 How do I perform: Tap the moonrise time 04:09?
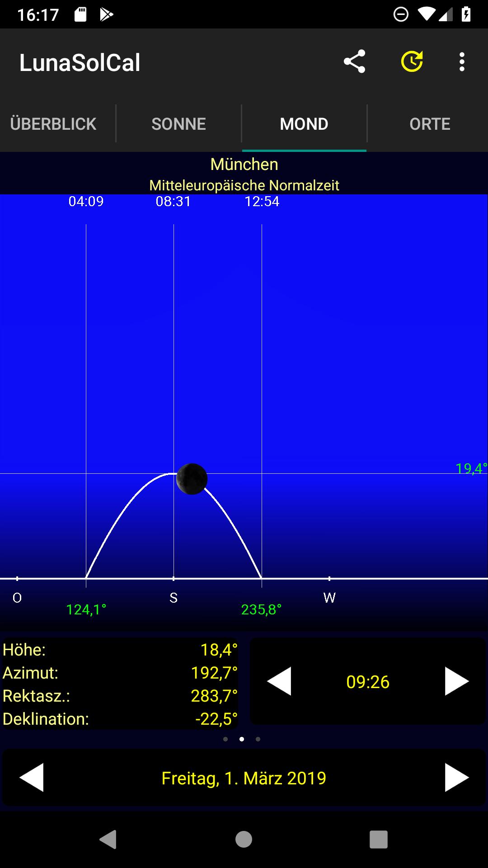tap(86, 201)
